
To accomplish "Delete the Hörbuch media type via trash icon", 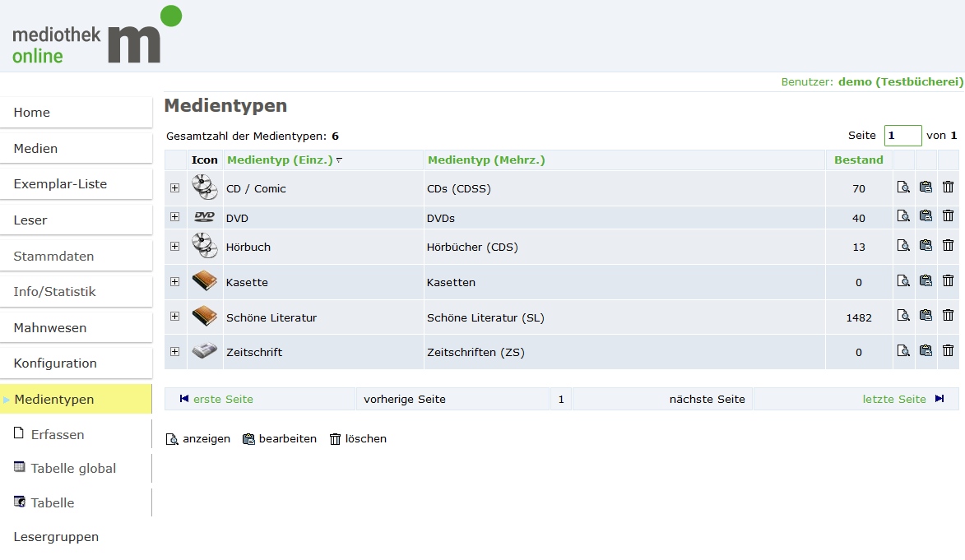I will 948,246.
